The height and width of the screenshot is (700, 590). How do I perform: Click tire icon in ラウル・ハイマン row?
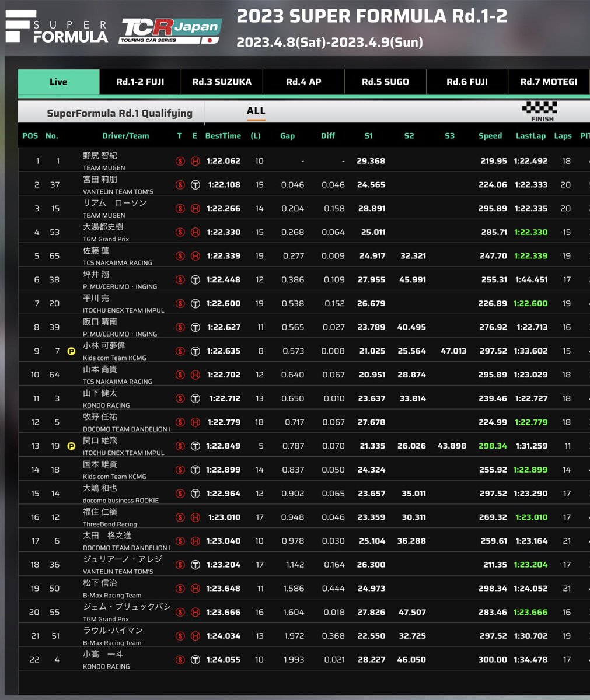point(180,636)
